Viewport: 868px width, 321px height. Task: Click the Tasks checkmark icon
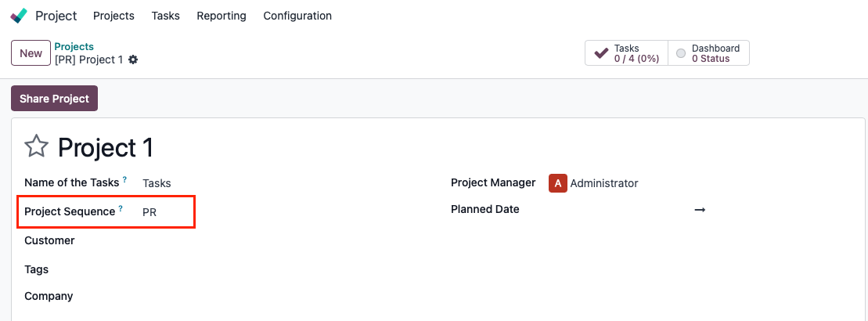point(601,53)
